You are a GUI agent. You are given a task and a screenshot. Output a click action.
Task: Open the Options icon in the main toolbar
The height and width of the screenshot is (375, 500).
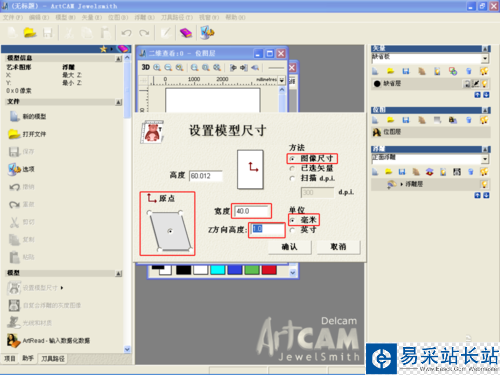(207, 33)
